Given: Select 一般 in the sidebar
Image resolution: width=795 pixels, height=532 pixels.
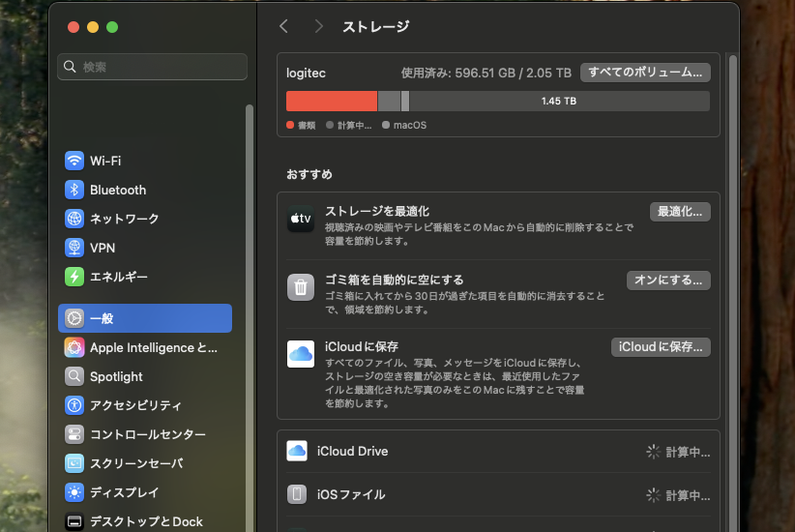Looking at the screenshot, I should [145, 318].
